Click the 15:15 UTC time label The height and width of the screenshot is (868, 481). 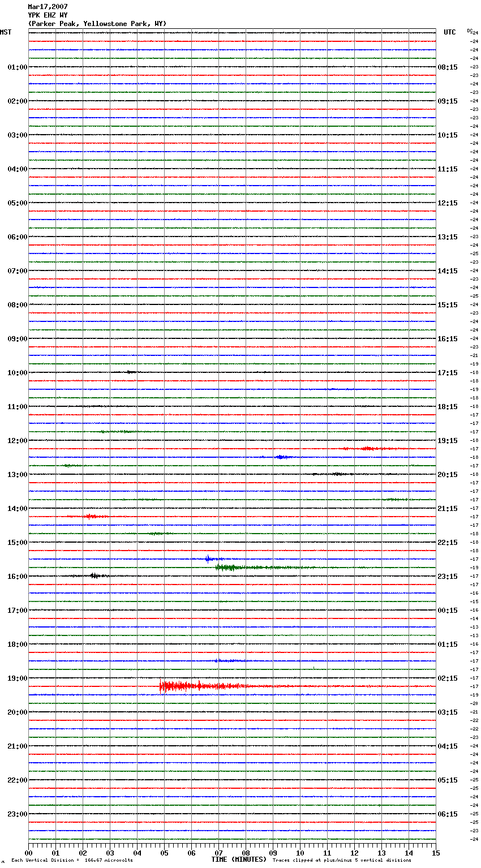pyautogui.click(x=448, y=305)
